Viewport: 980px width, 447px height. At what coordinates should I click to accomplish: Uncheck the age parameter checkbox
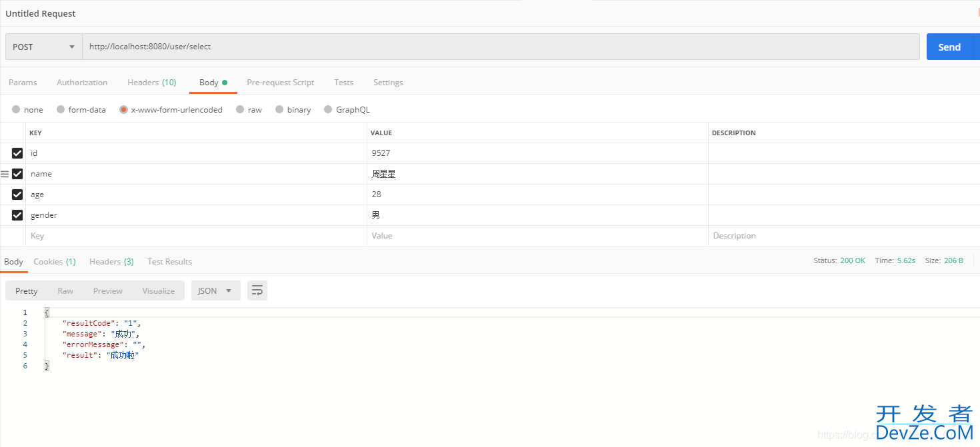(17, 195)
